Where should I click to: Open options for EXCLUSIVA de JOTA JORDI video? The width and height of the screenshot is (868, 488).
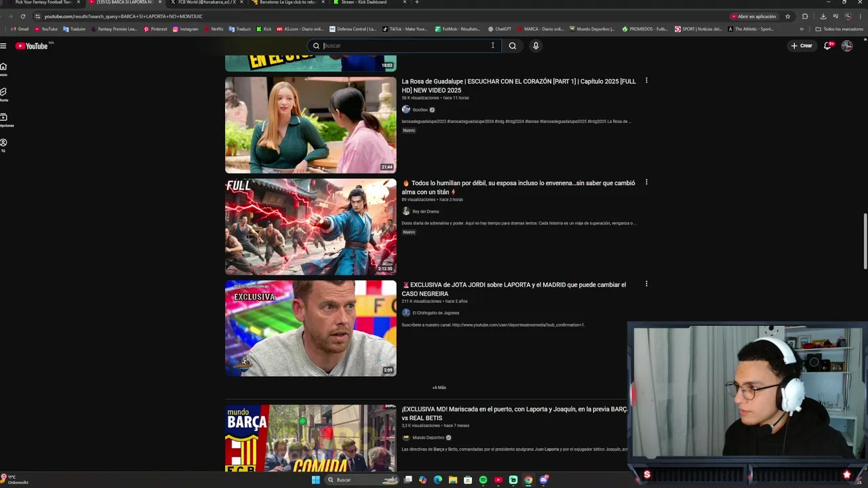(646, 284)
